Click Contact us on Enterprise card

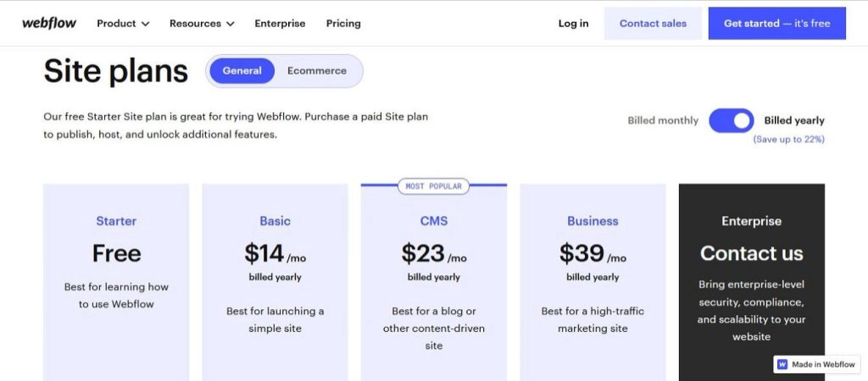click(x=751, y=253)
